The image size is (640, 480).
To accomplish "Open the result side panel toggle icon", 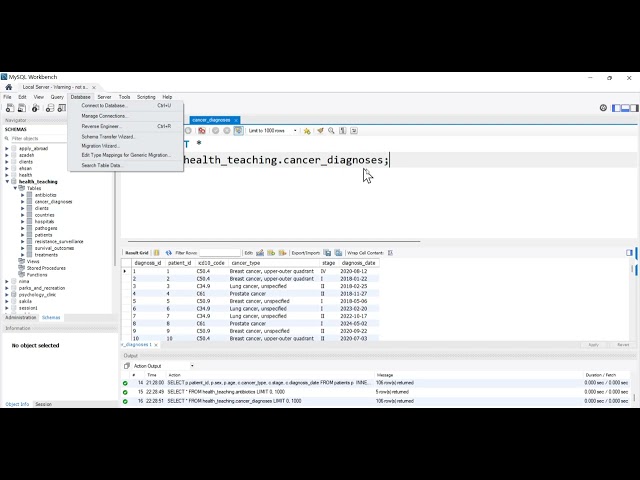I will (x=629, y=253).
